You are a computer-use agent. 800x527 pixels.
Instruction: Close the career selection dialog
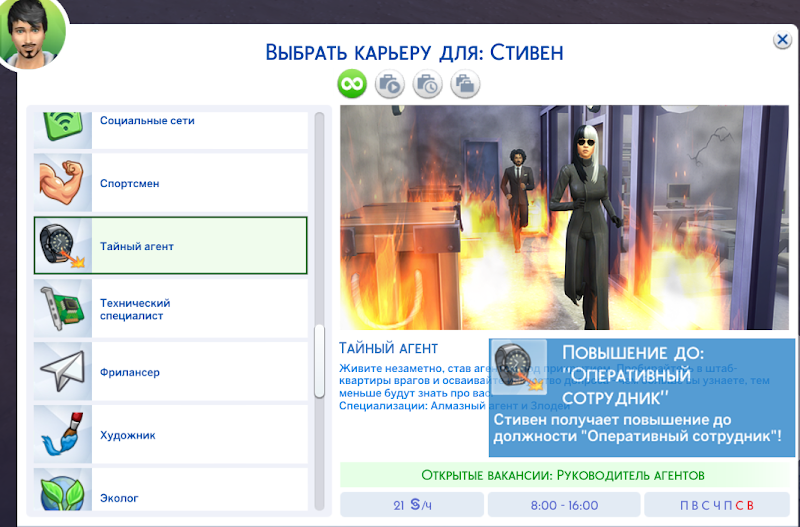pyautogui.click(x=782, y=39)
